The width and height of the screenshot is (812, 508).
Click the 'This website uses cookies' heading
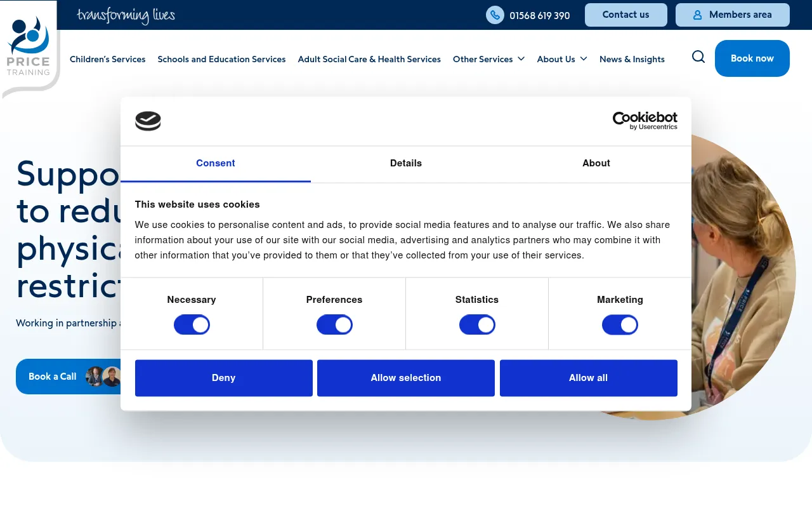coord(197,204)
